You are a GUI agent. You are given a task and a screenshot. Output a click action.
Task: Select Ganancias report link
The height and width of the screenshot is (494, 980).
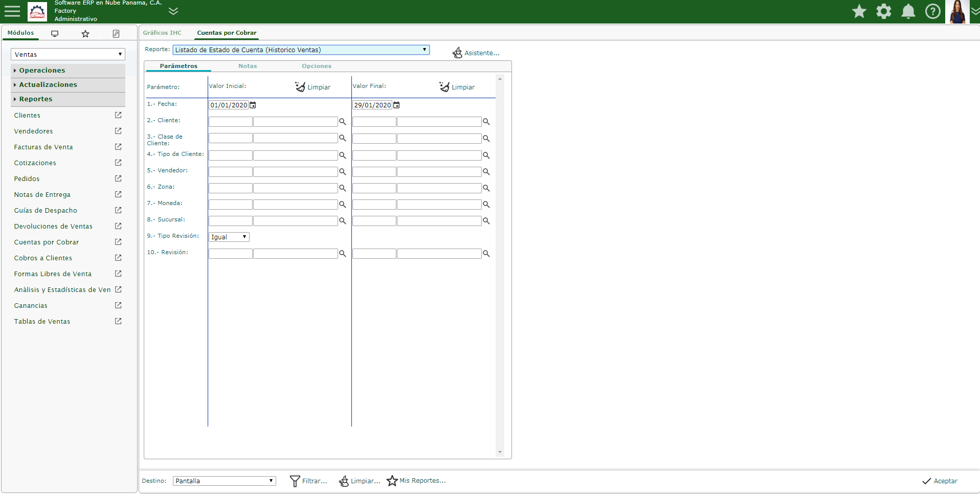pos(31,306)
